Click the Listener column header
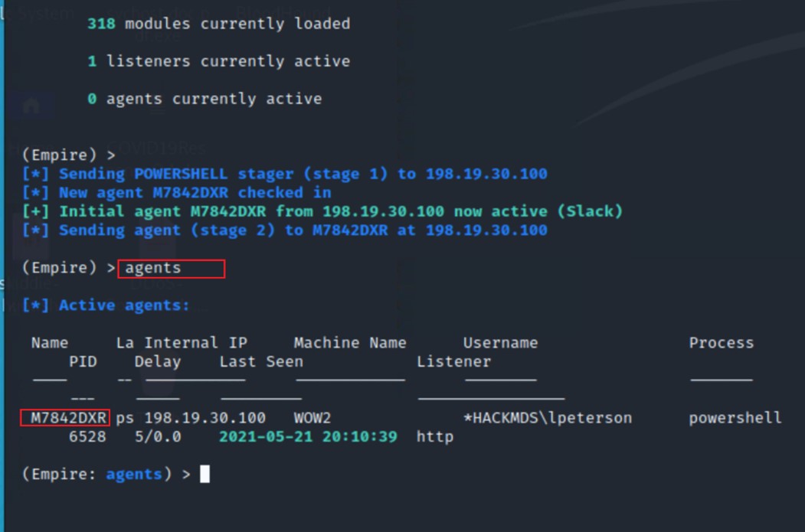 click(454, 361)
